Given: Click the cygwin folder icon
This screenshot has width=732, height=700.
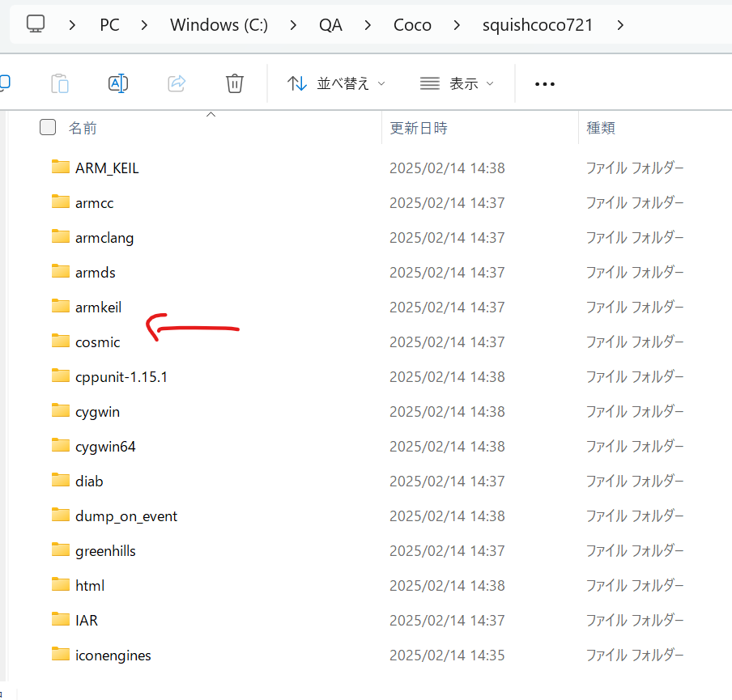Looking at the screenshot, I should click(x=60, y=410).
